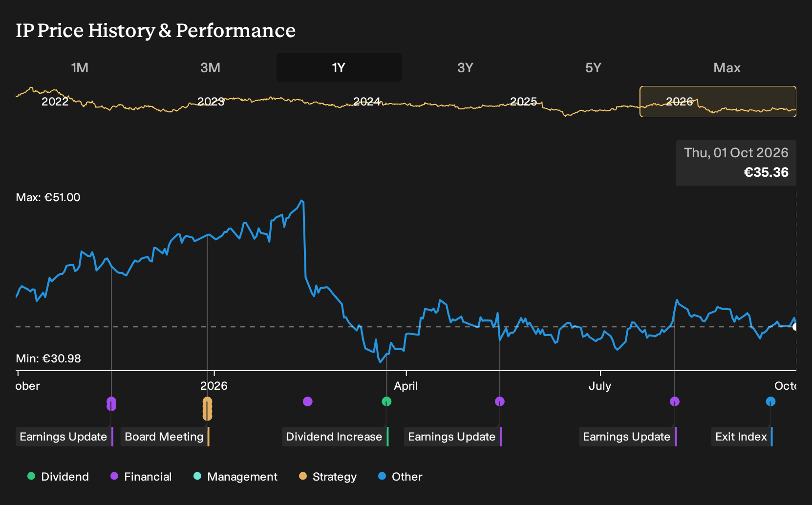The image size is (812, 505).
Task: Toggle the Dividend legend filter
Action: point(58,477)
